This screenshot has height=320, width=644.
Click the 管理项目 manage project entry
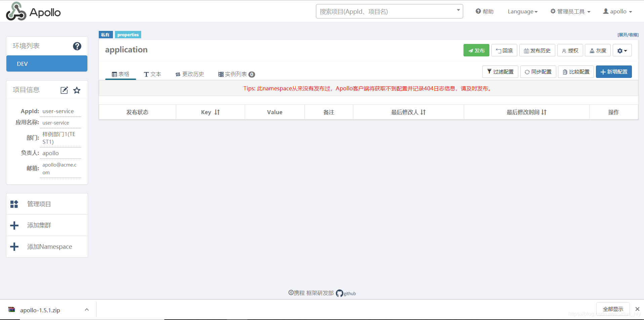click(x=47, y=204)
